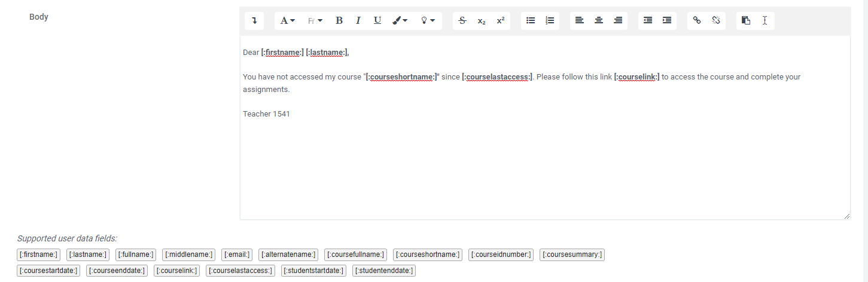This screenshot has width=868, height=282.
Task: Apply strikethrough to text
Action: [x=462, y=21]
